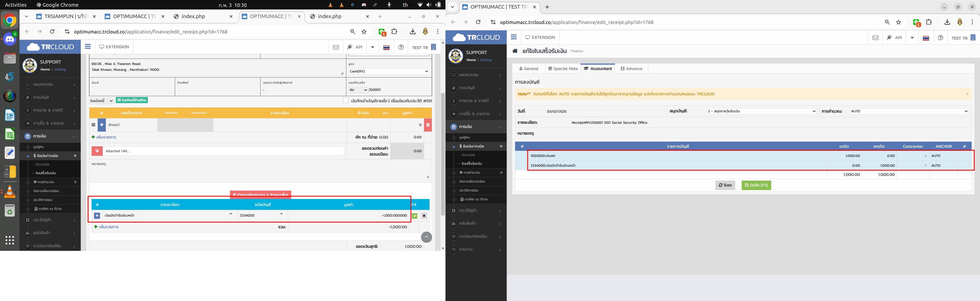The image size is (980, 301).
Task: Open การคำนวณ AUTO dropdown
Action: coord(909,111)
